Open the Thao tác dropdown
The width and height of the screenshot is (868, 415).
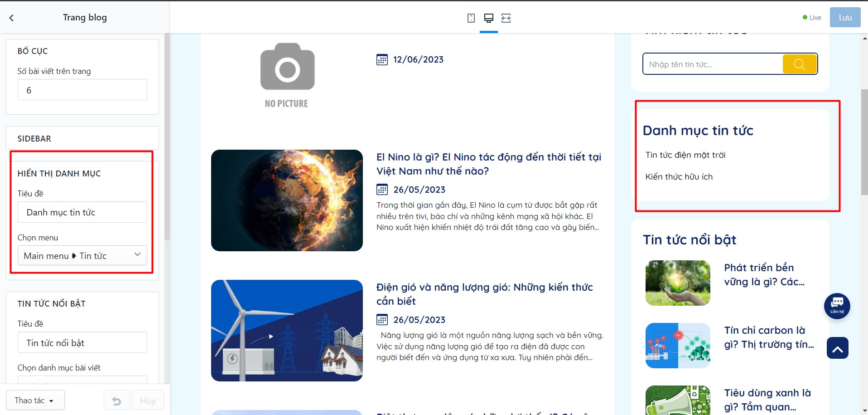[x=35, y=400]
